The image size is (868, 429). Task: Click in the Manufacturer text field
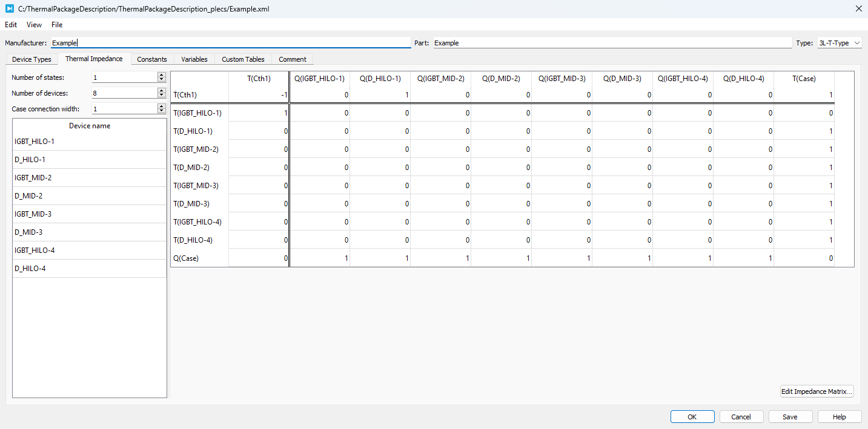[230, 43]
